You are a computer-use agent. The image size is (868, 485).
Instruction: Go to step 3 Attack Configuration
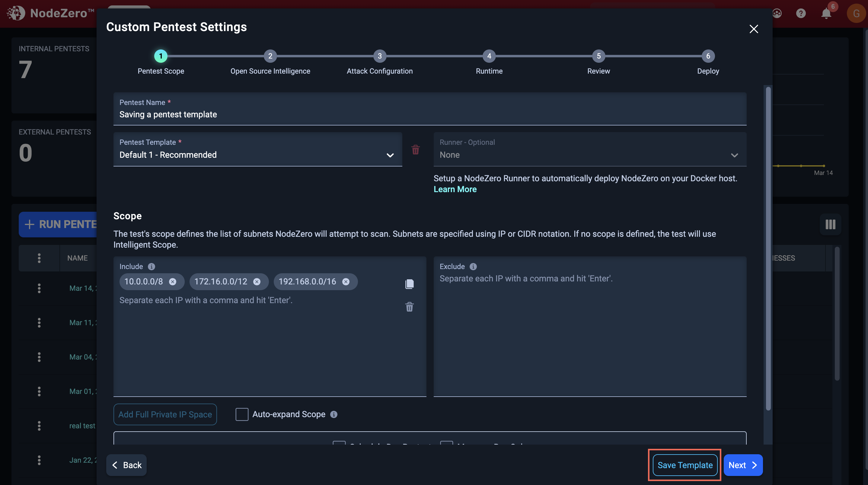point(380,56)
